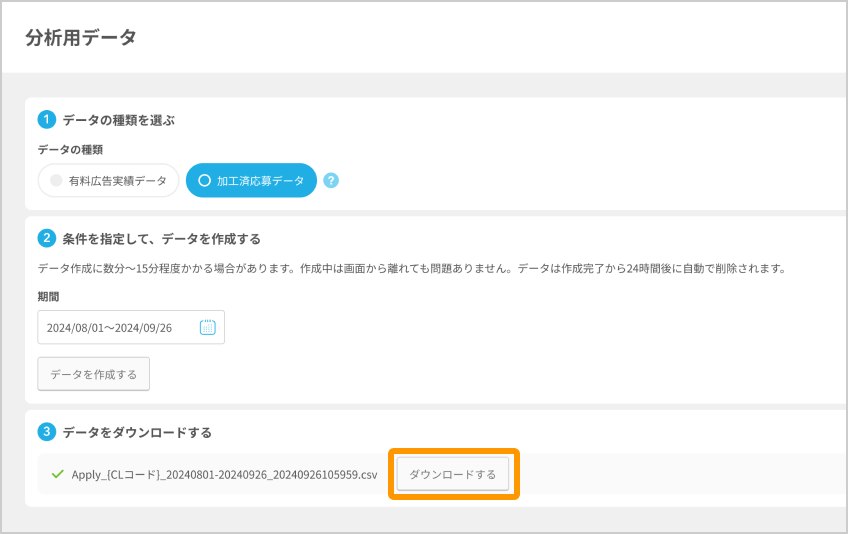Click the period date range input field

pyautogui.click(x=131, y=327)
